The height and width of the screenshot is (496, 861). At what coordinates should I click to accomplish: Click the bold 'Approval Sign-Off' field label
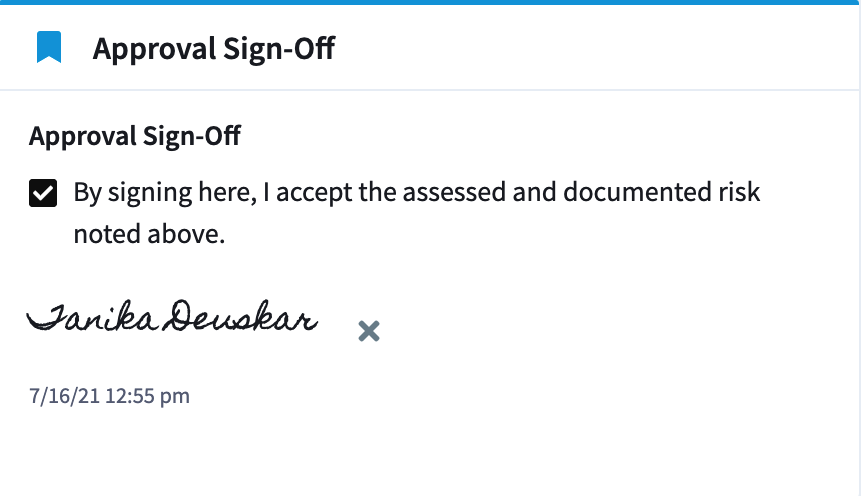[x=135, y=136]
